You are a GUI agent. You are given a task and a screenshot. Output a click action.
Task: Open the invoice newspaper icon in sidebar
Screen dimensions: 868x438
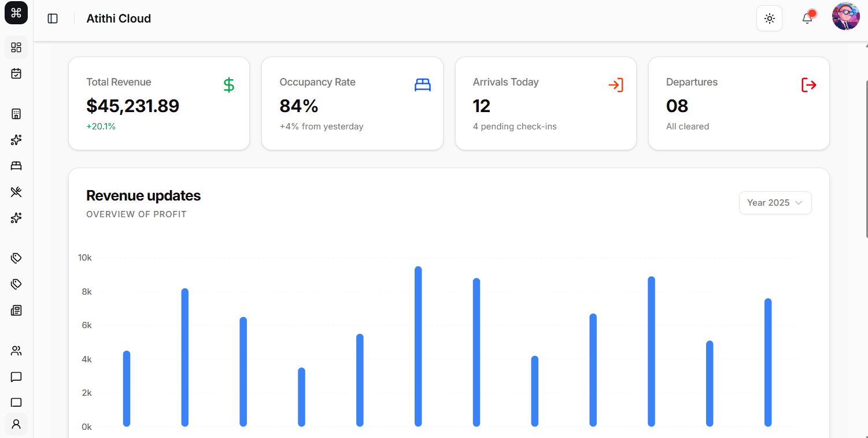click(x=16, y=310)
